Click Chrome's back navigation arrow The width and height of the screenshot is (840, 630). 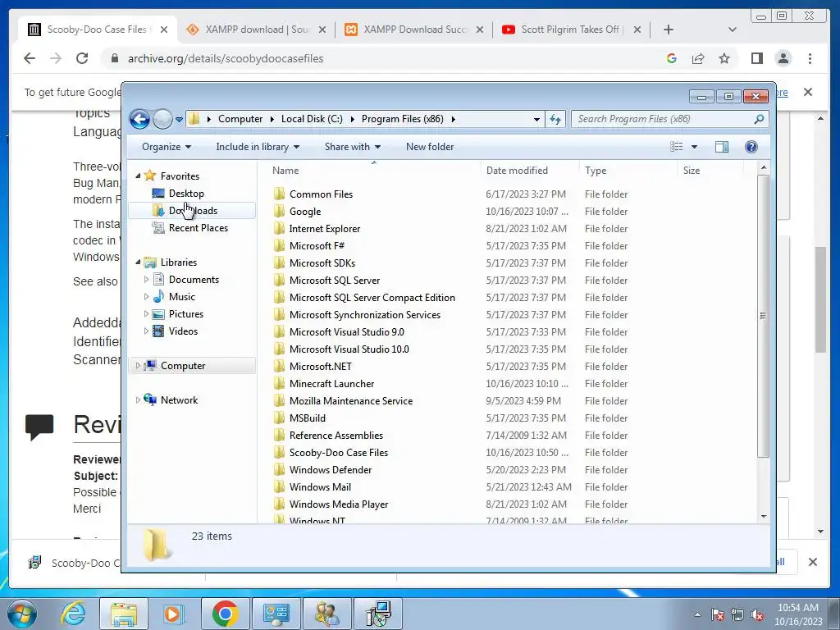pyautogui.click(x=30, y=58)
